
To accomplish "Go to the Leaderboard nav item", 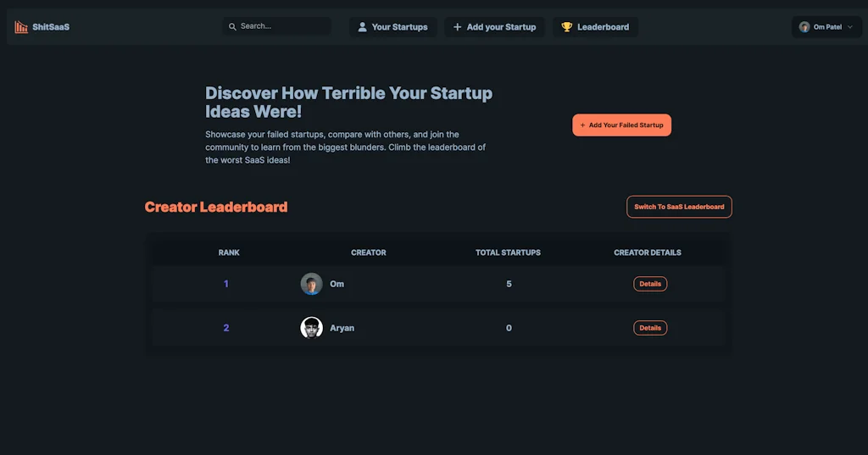I will click(x=603, y=27).
